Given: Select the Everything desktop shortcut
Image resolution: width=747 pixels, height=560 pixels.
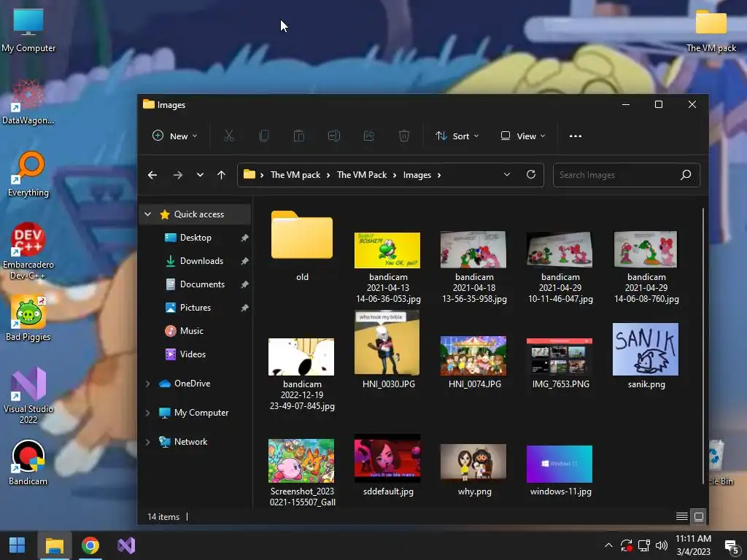Looking at the screenshot, I should tap(28, 174).
